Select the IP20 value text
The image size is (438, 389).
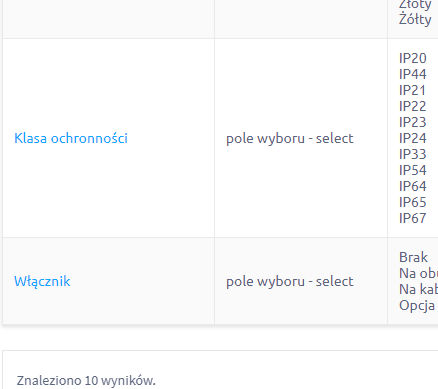coord(413,58)
